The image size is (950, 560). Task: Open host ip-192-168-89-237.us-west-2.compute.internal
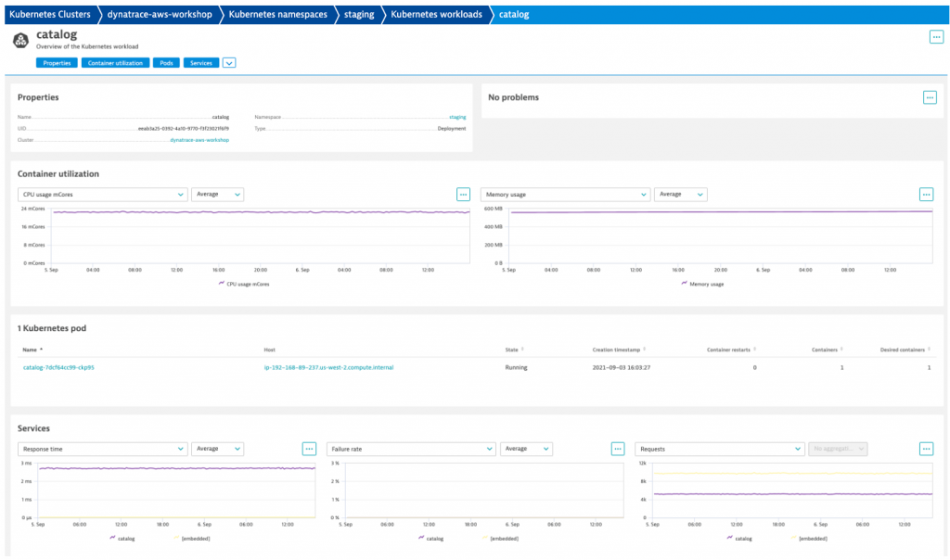point(328,367)
